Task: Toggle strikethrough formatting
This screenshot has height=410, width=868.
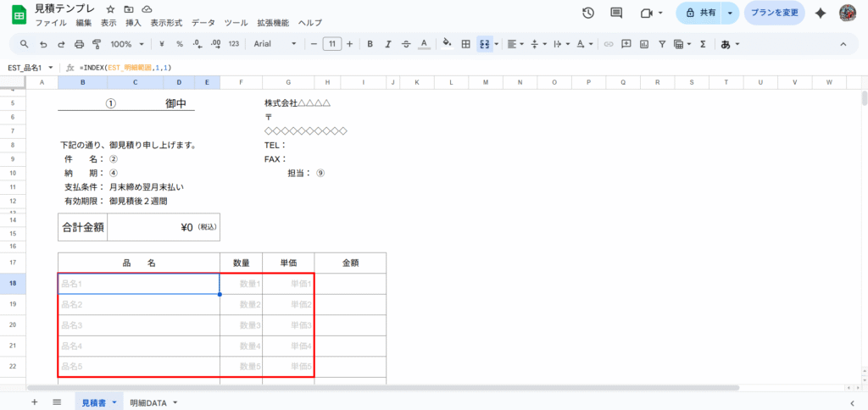Action: [405, 43]
